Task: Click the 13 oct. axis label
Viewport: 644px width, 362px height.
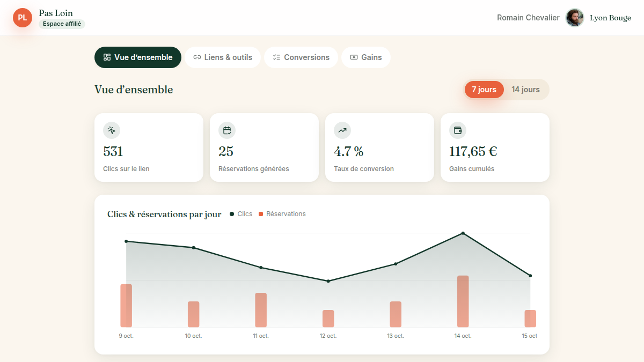Action: [396, 336]
